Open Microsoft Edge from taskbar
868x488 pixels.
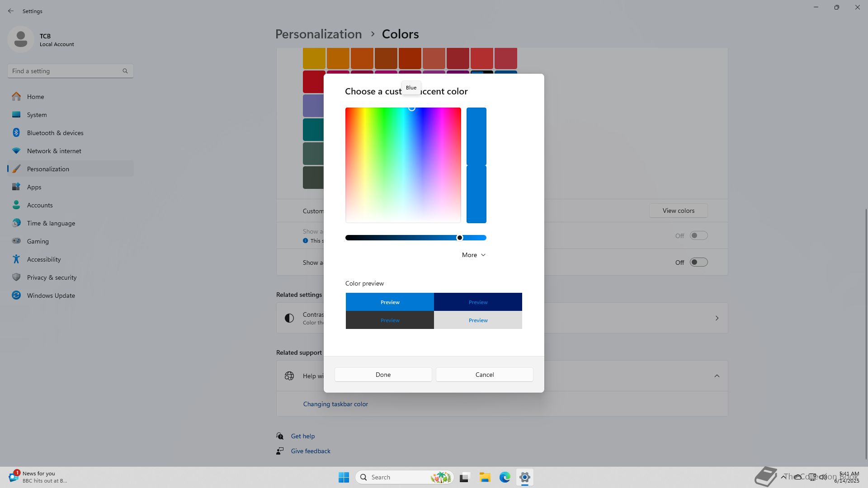coord(505,477)
